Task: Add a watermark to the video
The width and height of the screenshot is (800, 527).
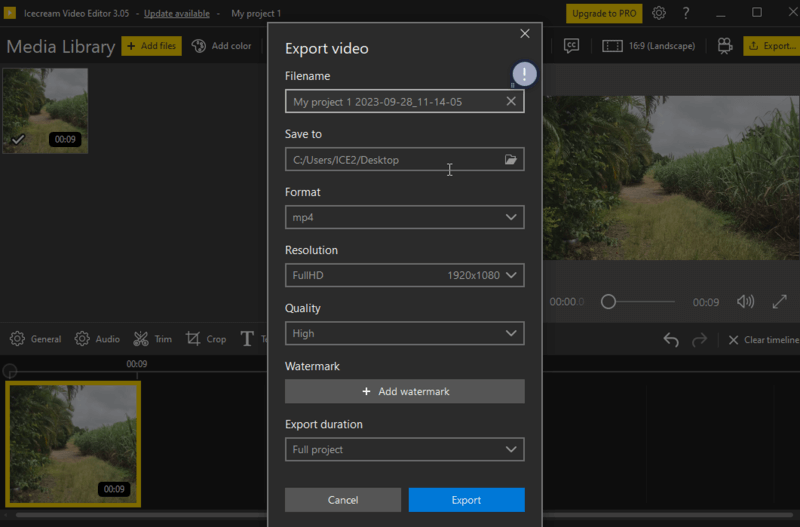Action: click(405, 391)
